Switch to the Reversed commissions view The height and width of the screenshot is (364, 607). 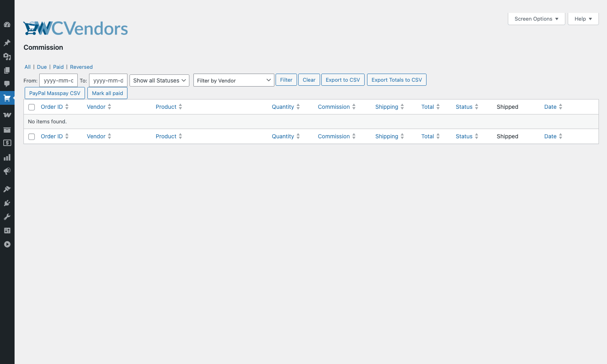[x=81, y=67]
